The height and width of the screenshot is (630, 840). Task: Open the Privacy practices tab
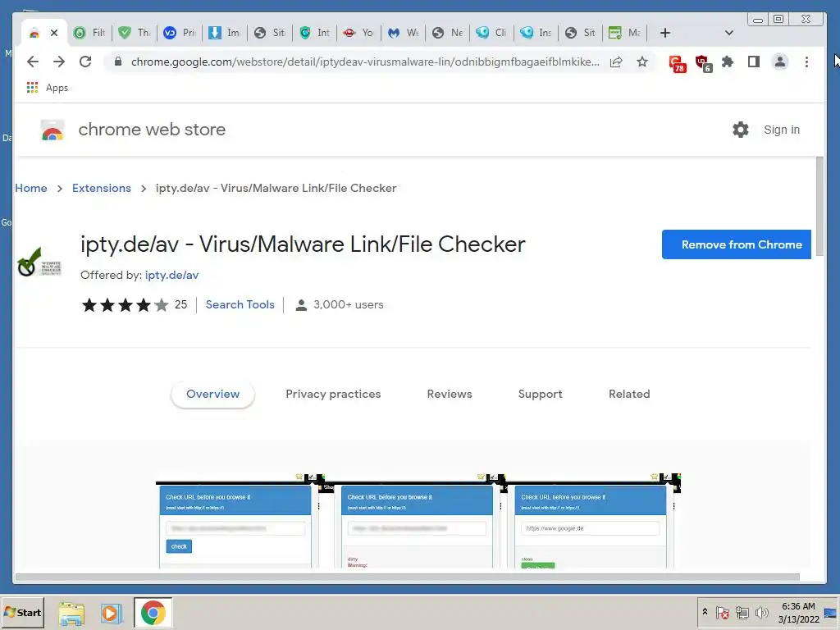click(x=333, y=394)
